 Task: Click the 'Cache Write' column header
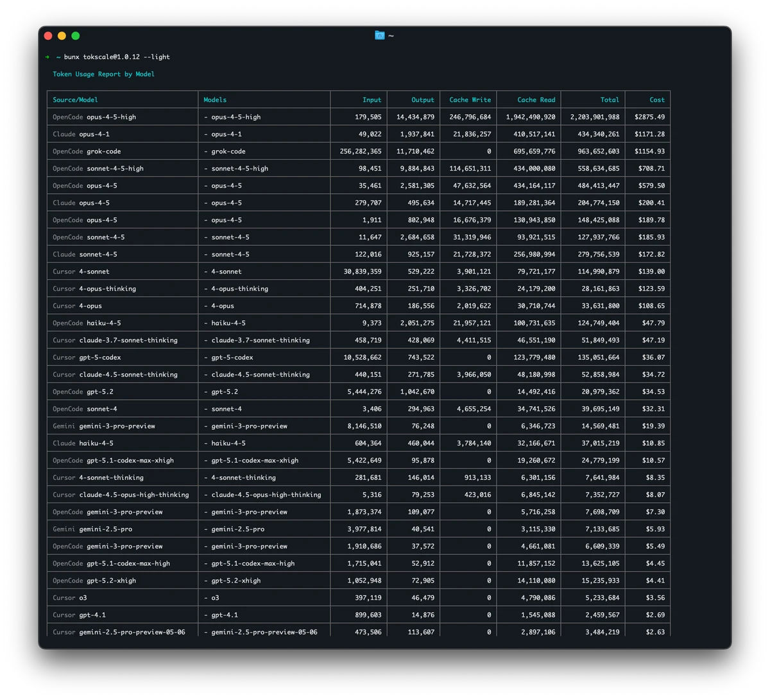point(470,100)
